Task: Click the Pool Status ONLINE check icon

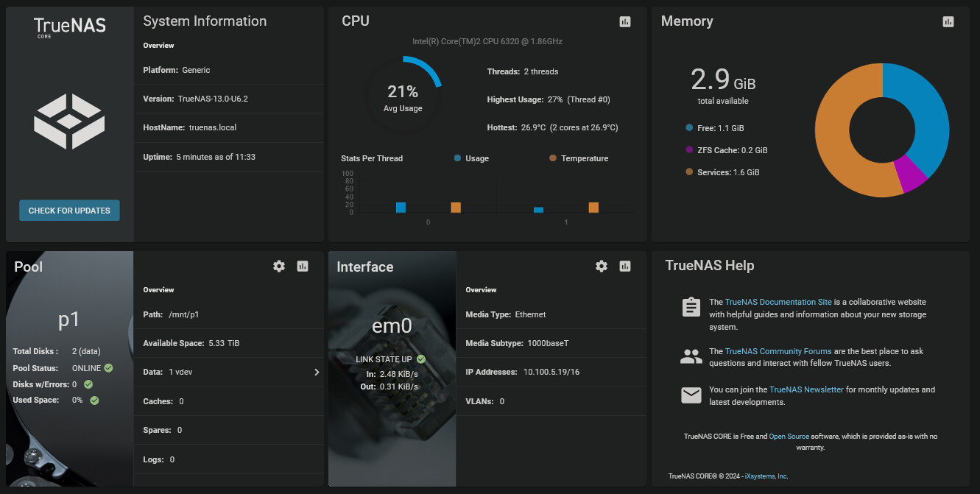Action: click(109, 368)
